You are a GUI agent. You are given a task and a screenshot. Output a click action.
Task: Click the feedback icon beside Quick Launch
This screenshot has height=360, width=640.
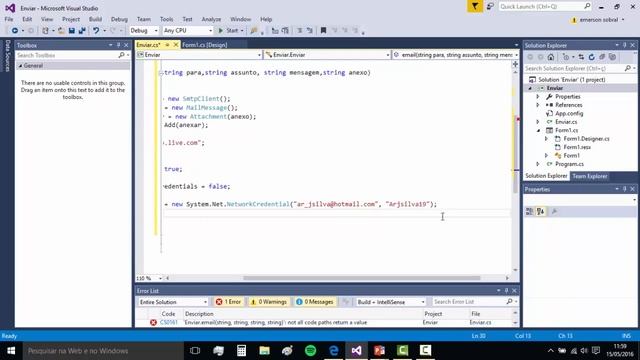(490, 7)
